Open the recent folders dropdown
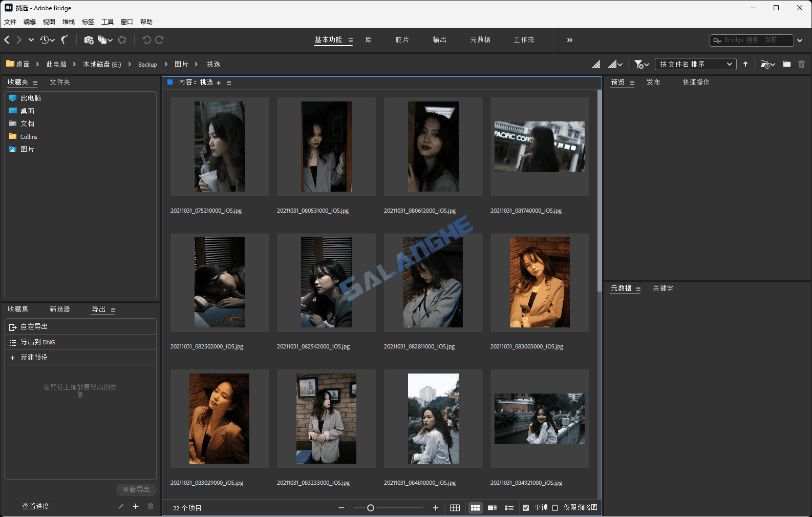The height and width of the screenshot is (517, 812). click(767, 64)
